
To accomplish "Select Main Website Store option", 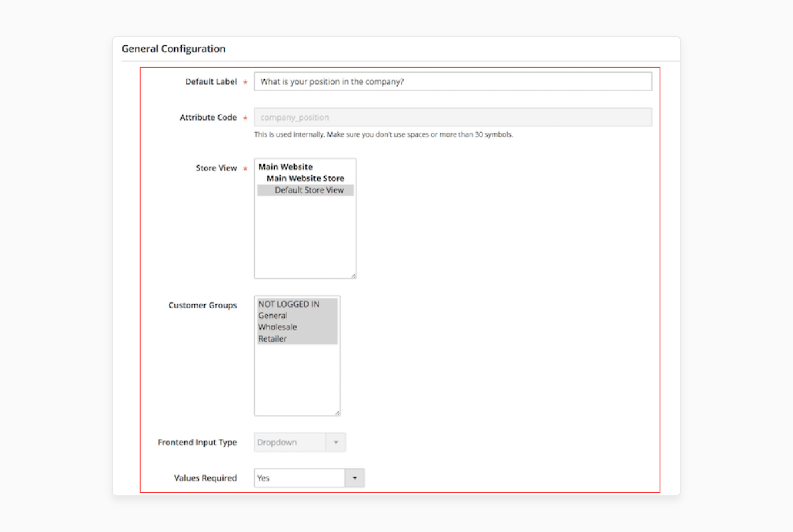I will [x=305, y=178].
